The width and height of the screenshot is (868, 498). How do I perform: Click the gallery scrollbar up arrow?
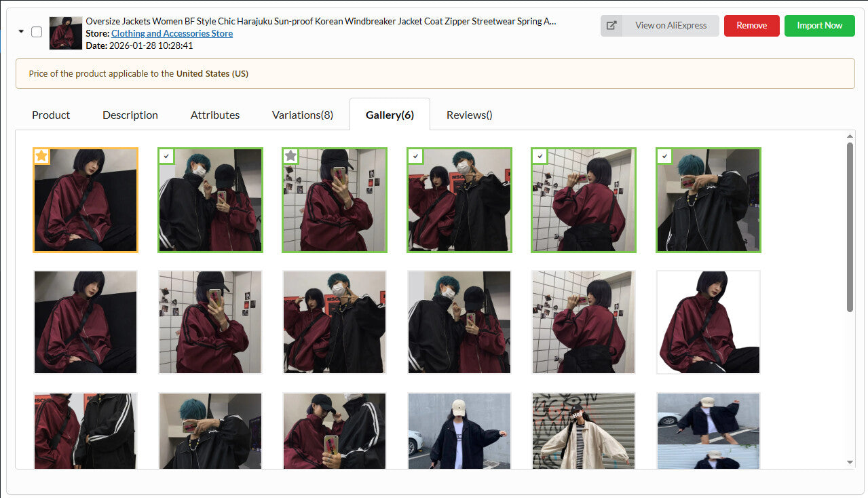click(850, 136)
